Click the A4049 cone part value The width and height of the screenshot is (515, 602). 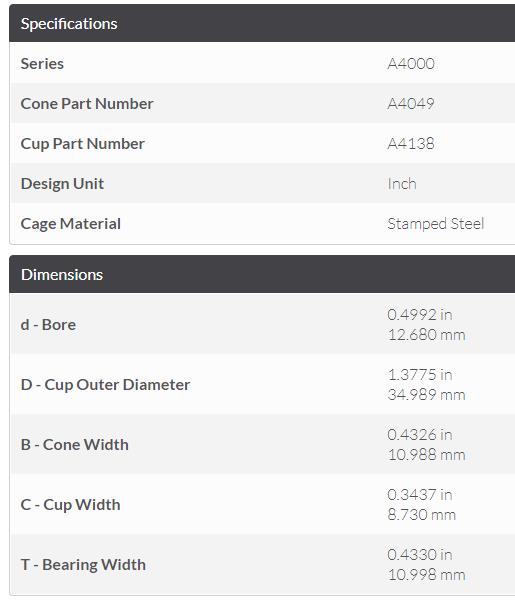click(x=411, y=104)
